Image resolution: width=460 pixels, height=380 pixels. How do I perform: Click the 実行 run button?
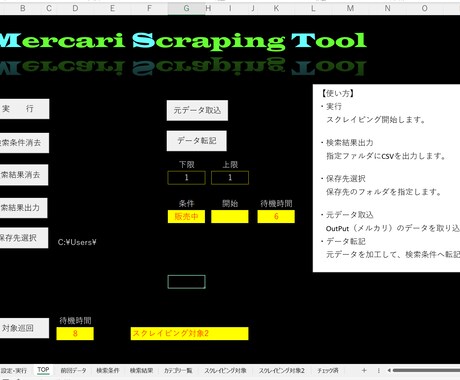[24, 109]
